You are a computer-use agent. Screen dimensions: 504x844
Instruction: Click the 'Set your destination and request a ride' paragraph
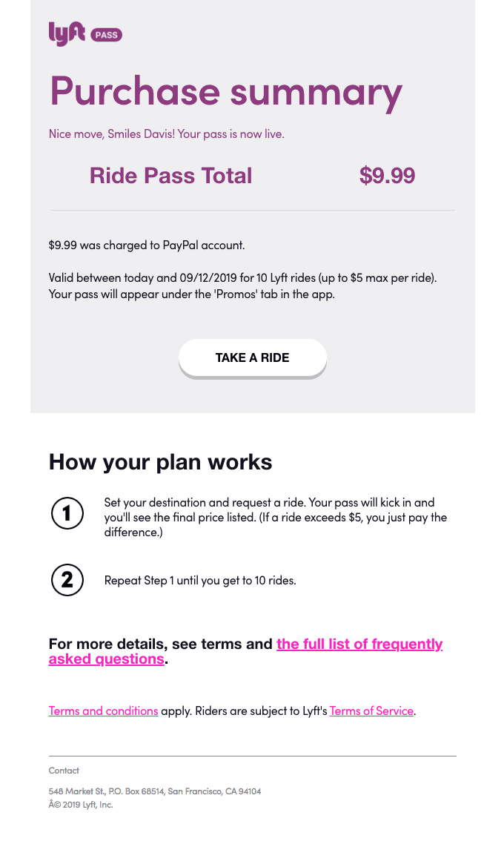[275, 517]
